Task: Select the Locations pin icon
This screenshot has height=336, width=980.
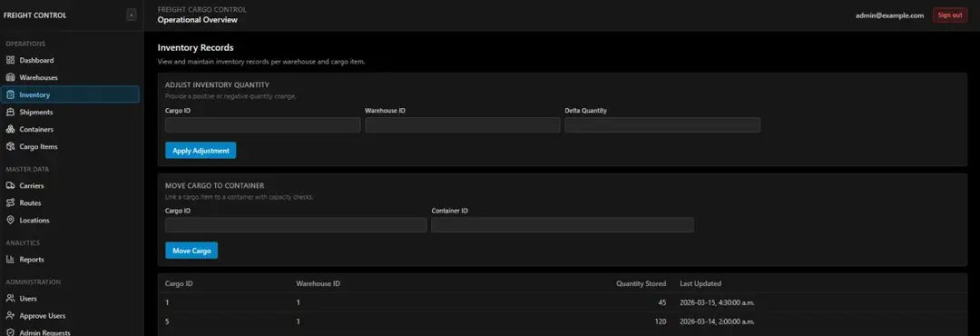Action: click(10, 221)
